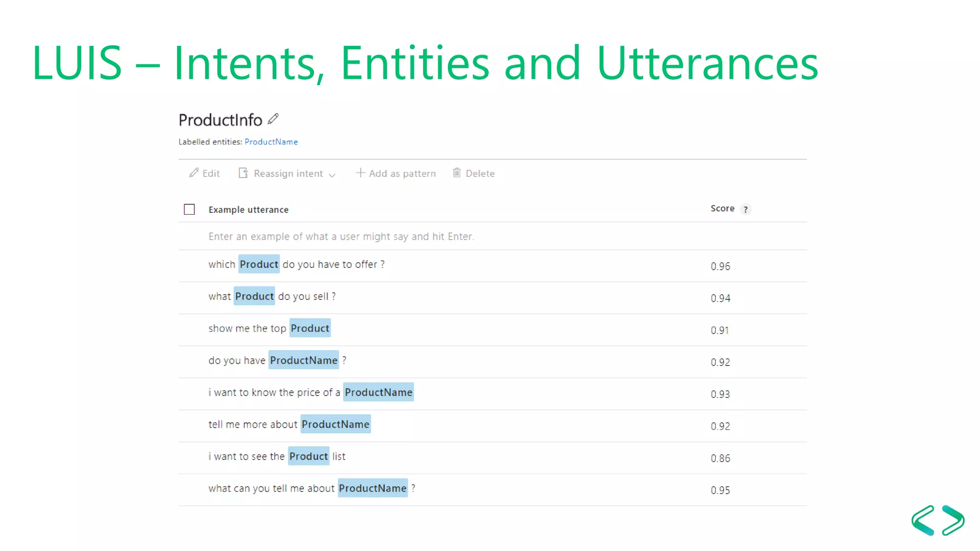Select Product entity in 'show me the top'
Image resolution: width=980 pixels, height=551 pixels.
(310, 328)
